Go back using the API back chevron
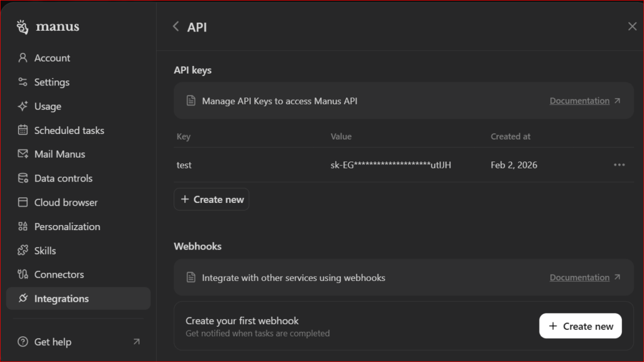The image size is (644, 362). pos(176,26)
